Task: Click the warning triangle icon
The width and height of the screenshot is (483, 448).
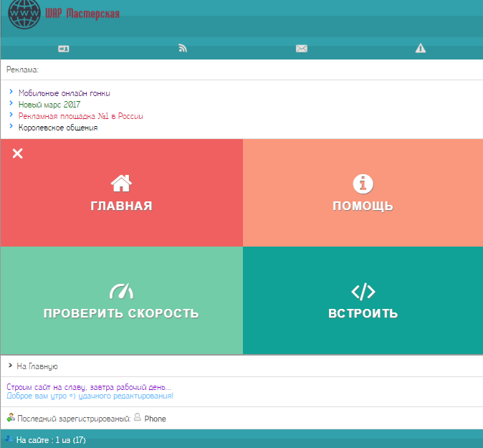Action: (421, 49)
